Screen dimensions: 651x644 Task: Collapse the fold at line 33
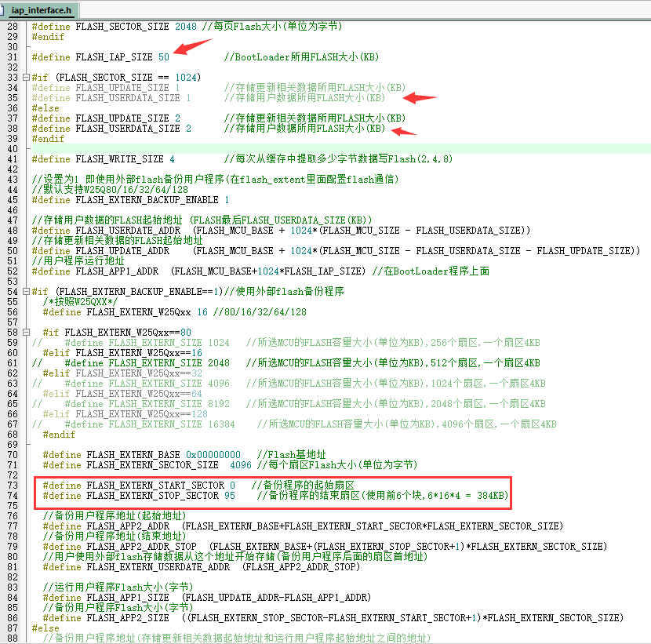tap(26, 78)
